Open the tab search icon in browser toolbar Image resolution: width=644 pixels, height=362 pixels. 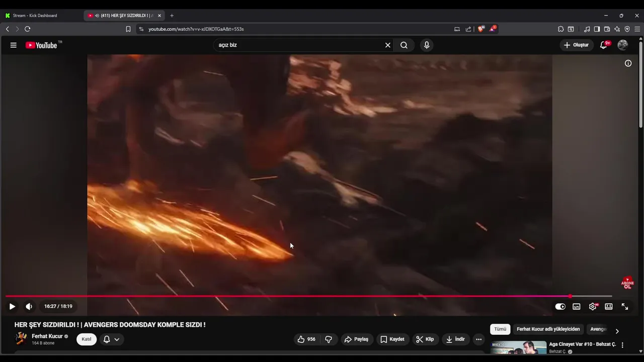point(571,29)
